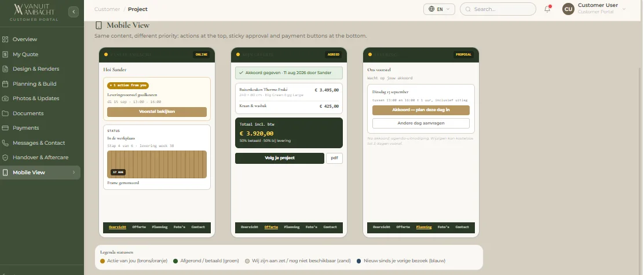
Task: Select underlined Planning tab in Levering phone
Action: pos(424,227)
